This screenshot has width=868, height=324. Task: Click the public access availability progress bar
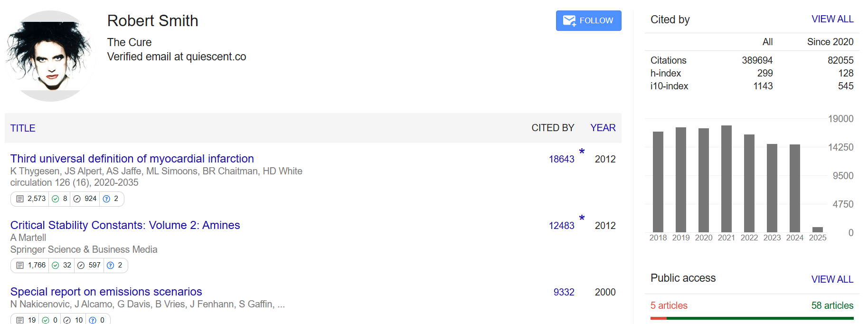[x=752, y=318]
